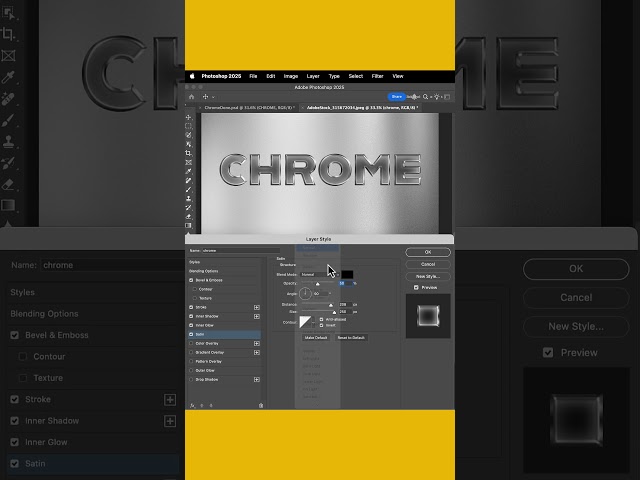Screen dimensions: 640x480
Task: Open the Type menu
Action: pos(334,76)
